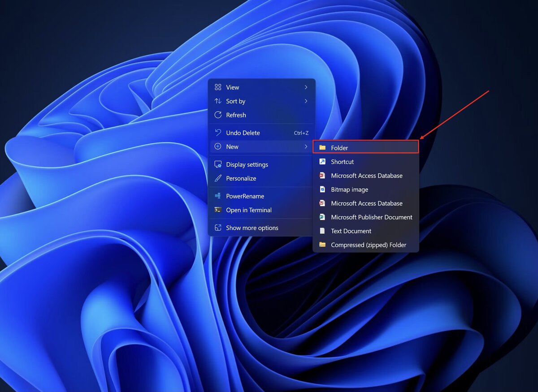Choose Undo Delete from the context menu

(x=261, y=133)
